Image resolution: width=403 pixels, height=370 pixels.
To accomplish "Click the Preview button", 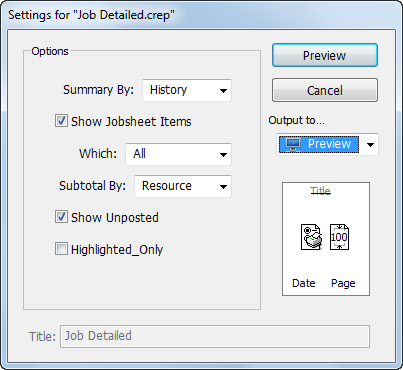I will (325, 55).
